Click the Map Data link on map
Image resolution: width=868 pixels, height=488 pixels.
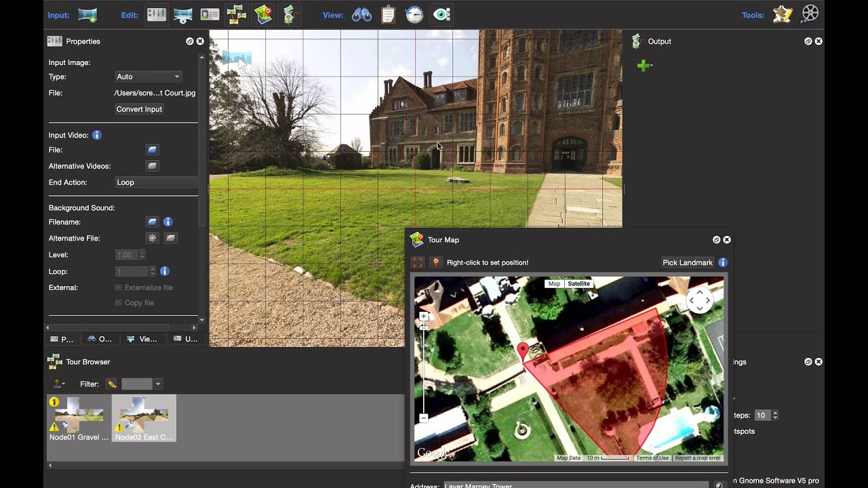coord(568,458)
